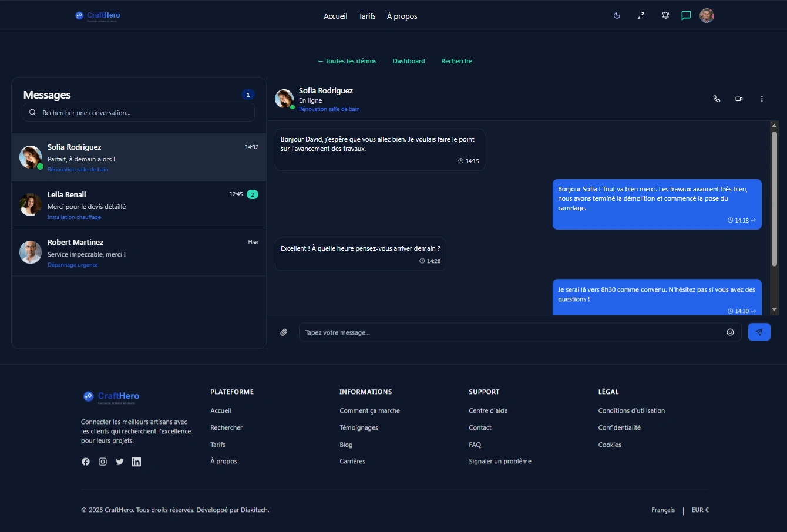The height and width of the screenshot is (532, 787).
Task: Open footer Rechercher link
Action: (226, 428)
